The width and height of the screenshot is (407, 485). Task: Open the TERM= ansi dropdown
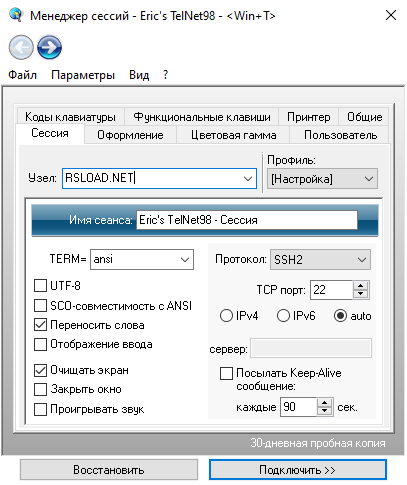pyautogui.click(x=142, y=259)
